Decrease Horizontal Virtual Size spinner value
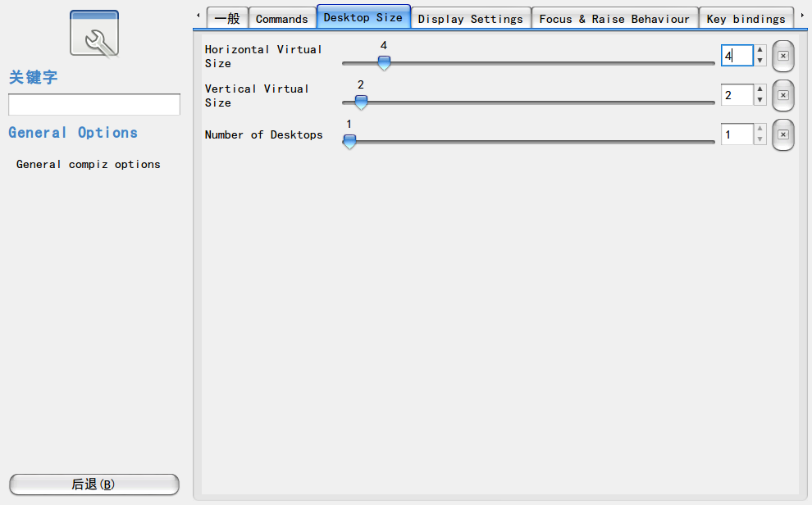812x505 pixels. (760, 61)
